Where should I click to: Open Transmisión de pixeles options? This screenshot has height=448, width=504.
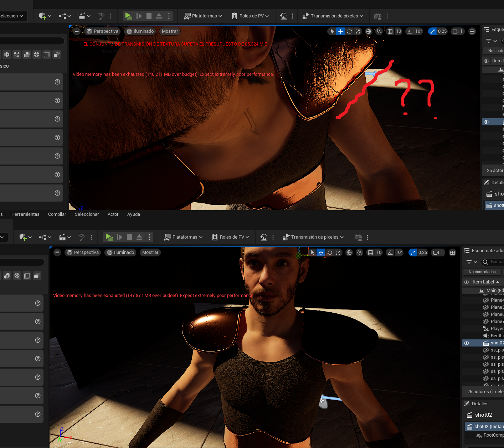pos(333,16)
